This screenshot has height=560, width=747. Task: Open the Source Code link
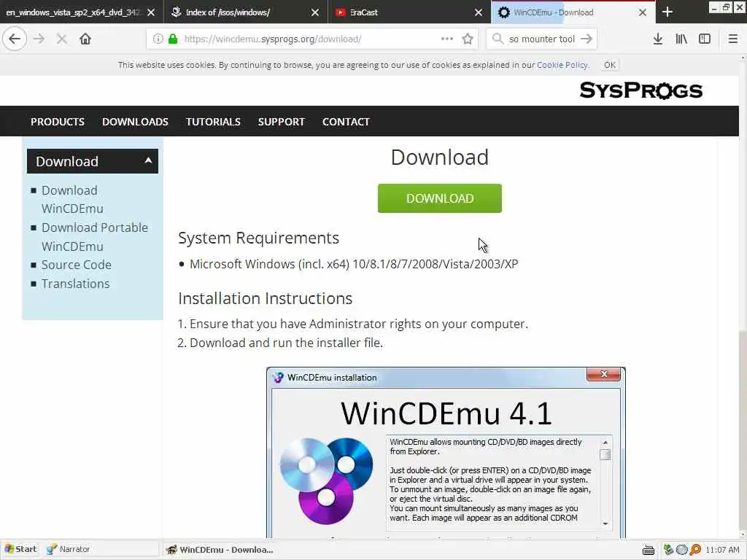point(76,265)
